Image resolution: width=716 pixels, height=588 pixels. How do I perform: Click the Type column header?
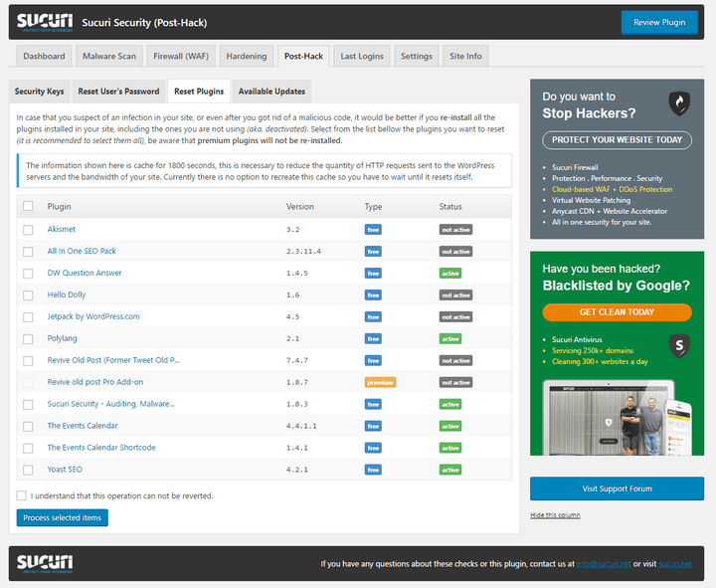[x=373, y=207]
